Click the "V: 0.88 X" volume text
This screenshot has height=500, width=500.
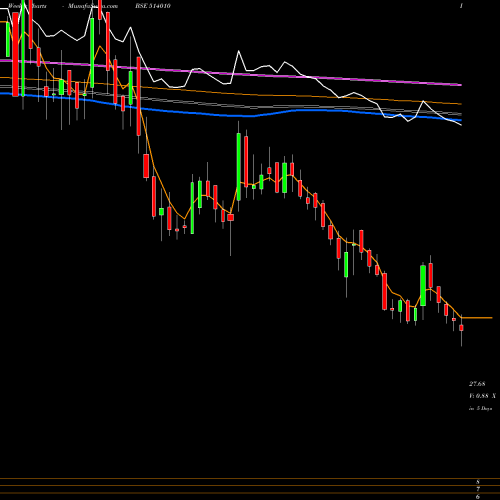pyautogui.click(x=482, y=396)
